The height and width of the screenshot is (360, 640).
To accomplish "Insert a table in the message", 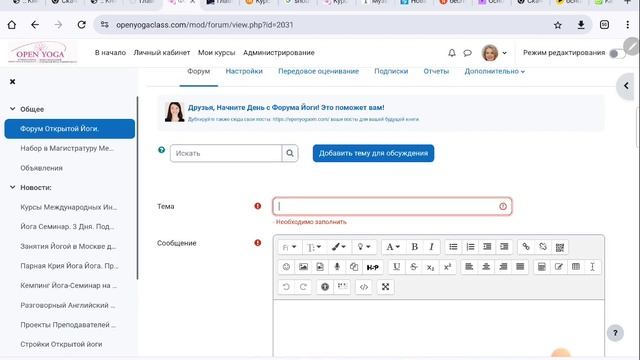I will click(x=576, y=267).
